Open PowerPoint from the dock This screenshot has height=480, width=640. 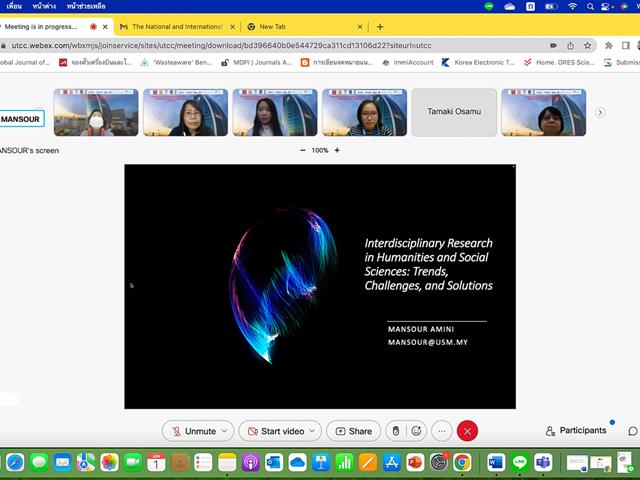(x=415, y=462)
